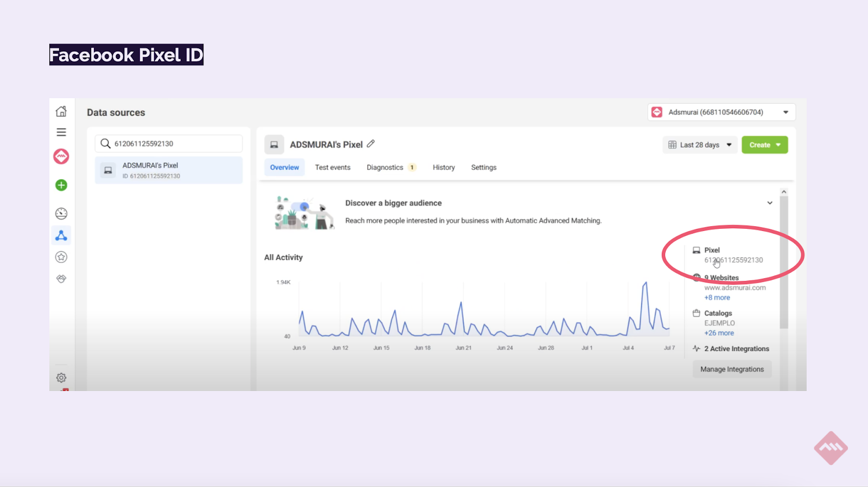
Task: Open the Adsmurai business account dropdown
Action: coord(722,112)
